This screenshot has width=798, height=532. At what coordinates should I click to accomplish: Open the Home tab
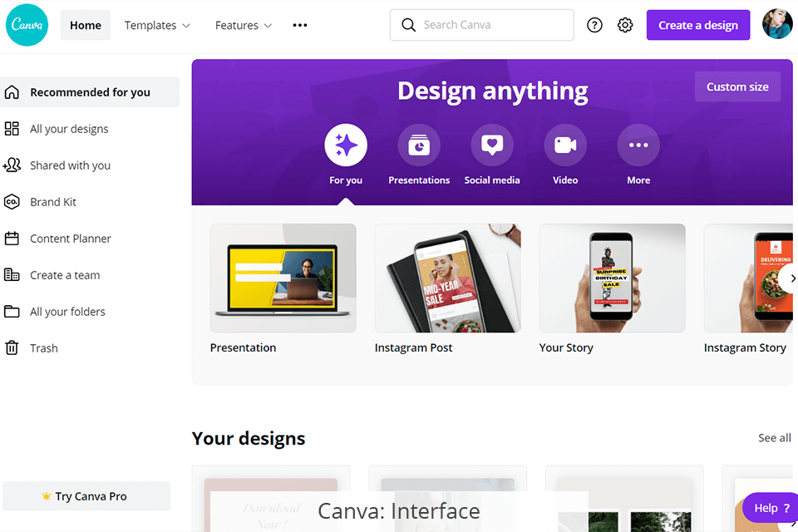click(86, 25)
